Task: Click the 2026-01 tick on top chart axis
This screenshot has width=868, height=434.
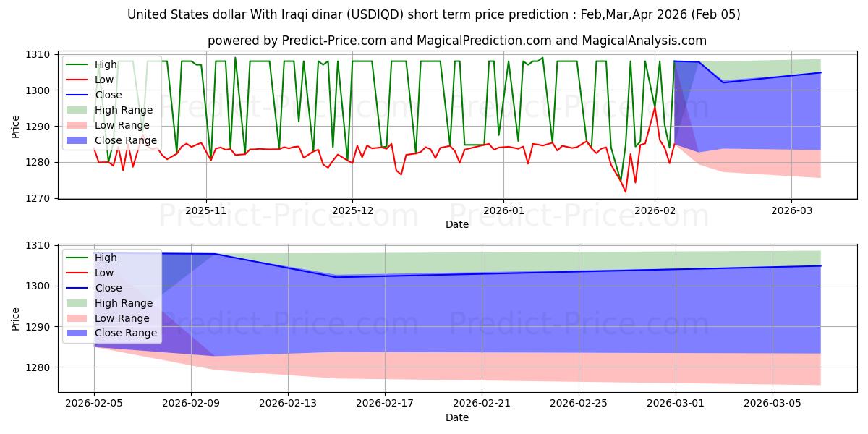Action: coord(503,210)
